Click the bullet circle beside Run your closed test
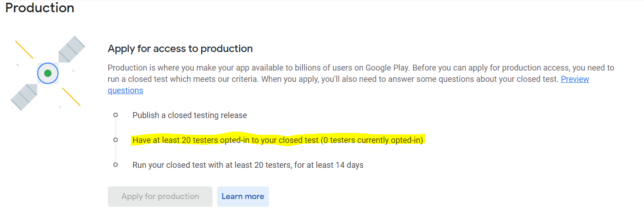 point(116,165)
